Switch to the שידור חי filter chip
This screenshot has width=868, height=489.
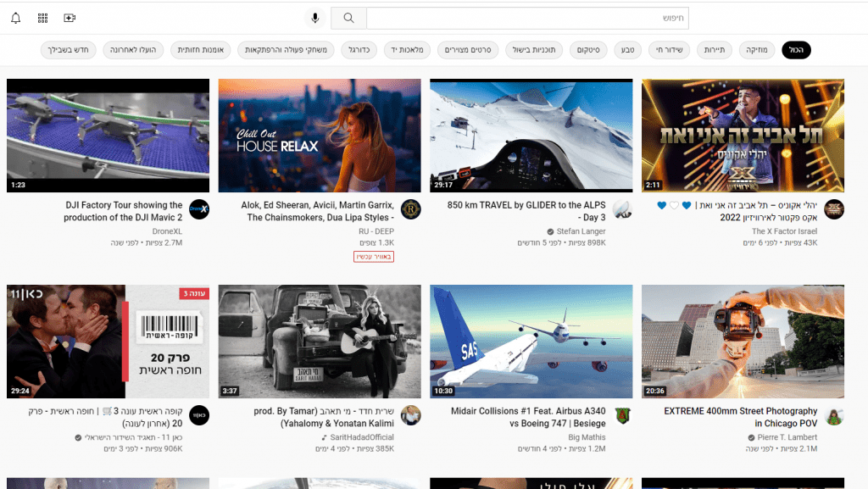tap(670, 50)
